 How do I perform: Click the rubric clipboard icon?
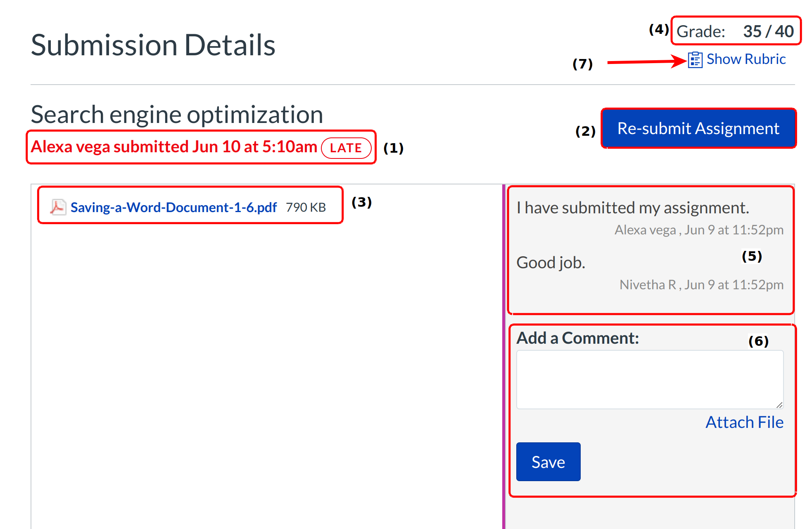point(695,60)
